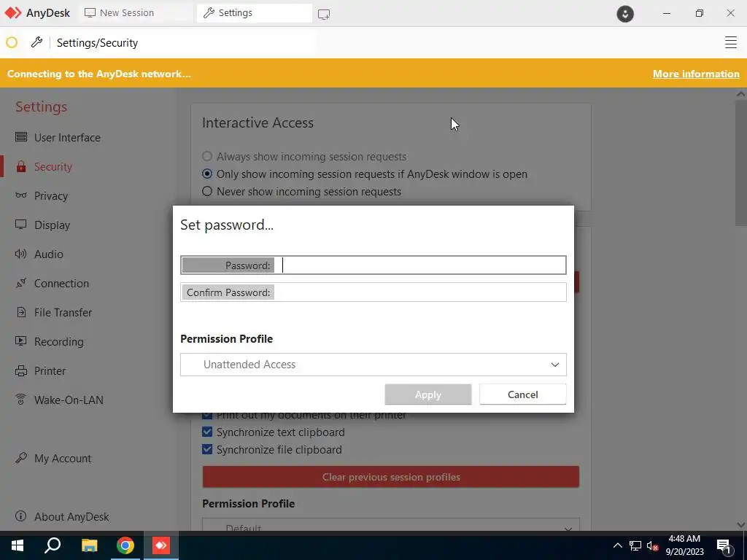
Task: Toggle Synchronize file clipboard checkbox
Action: (x=207, y=449)
